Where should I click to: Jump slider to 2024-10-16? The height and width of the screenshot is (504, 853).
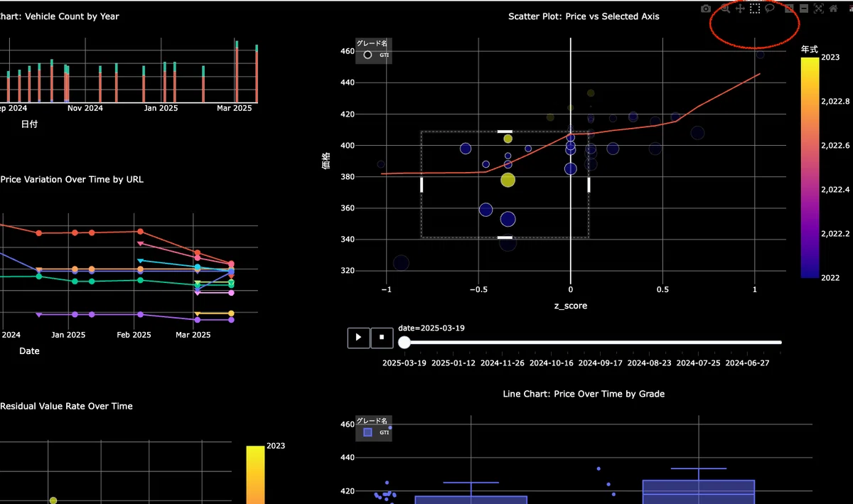coord(551,363)
